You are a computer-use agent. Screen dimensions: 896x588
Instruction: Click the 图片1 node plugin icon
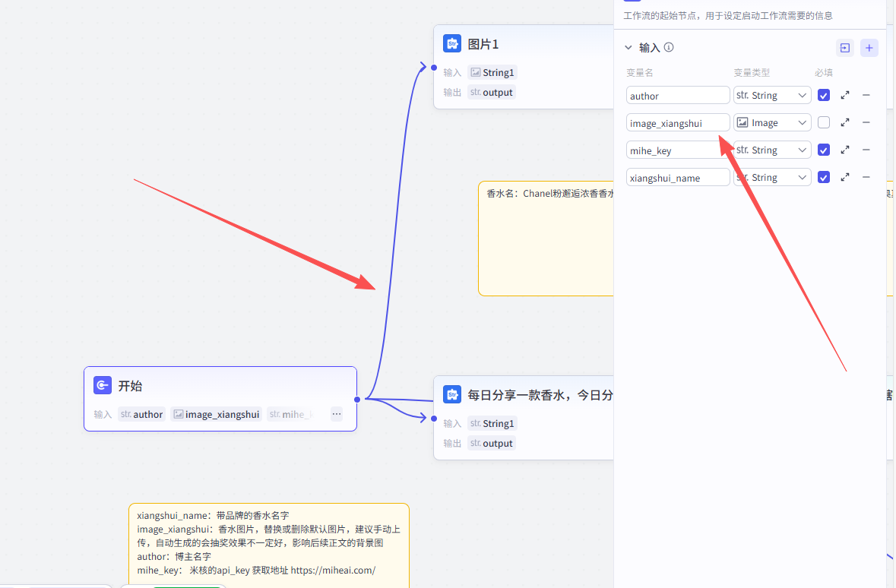[452, 43]
